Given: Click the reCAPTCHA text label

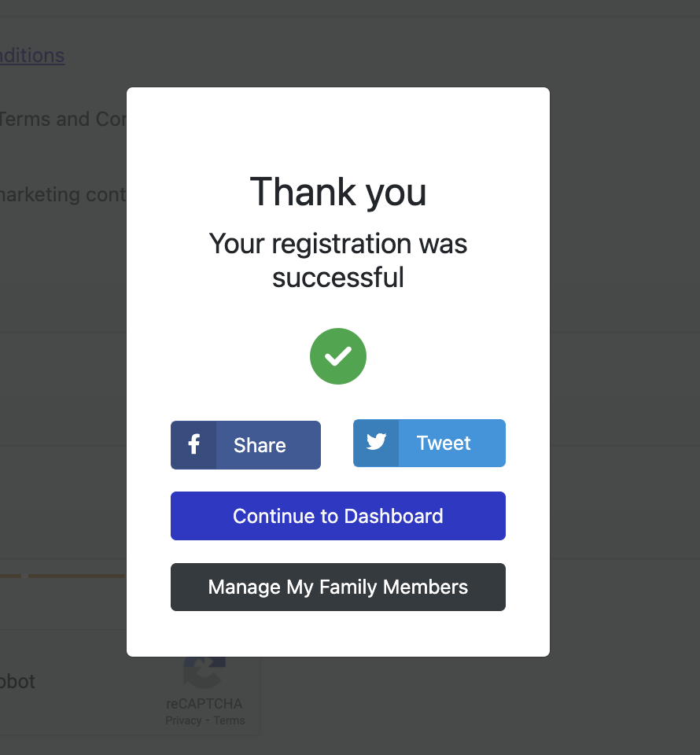Looking at the screenshot, I should pyautogui.click(x=204, y=703).
